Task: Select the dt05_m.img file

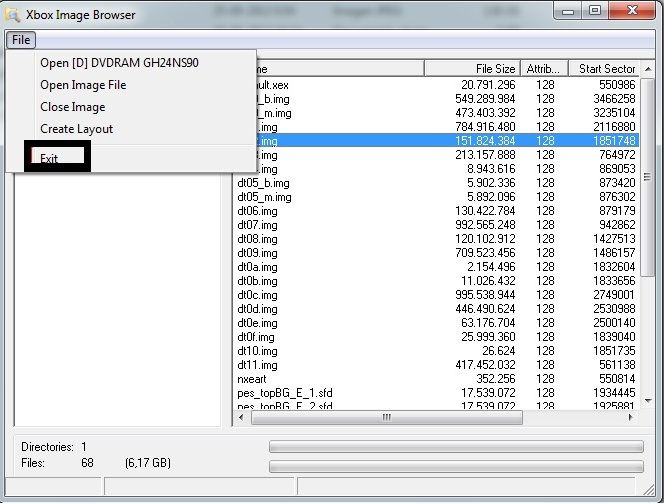Action: click(436, 197)
